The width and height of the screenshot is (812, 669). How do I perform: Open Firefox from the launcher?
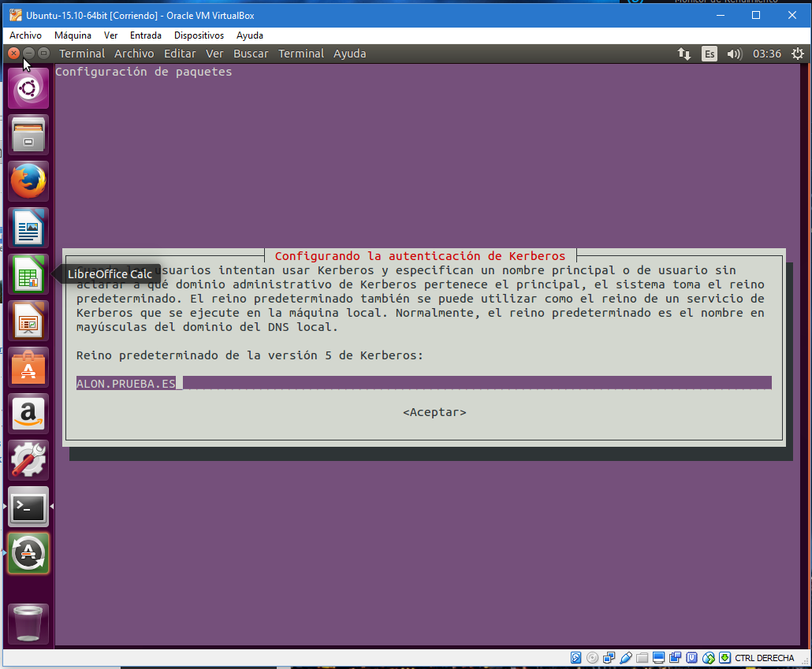(28, 181)
